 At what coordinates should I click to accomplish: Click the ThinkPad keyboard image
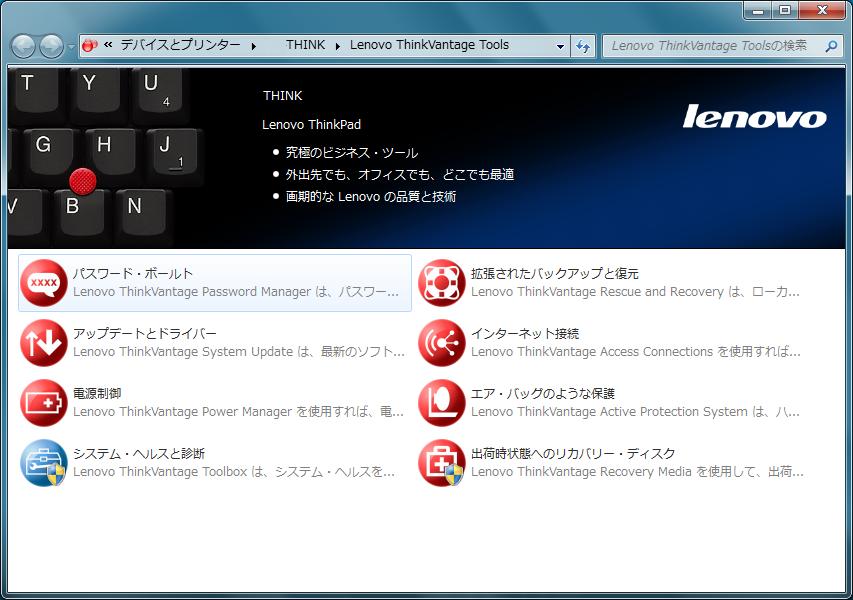point(106,158)
